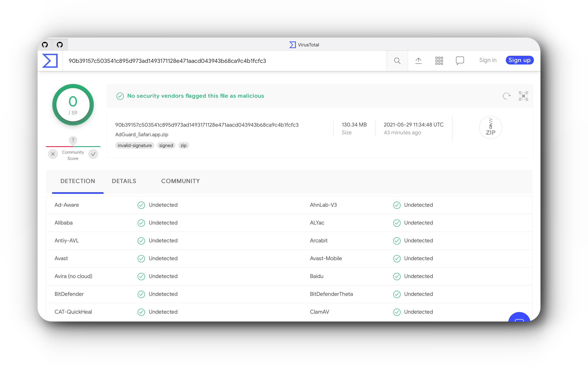The width and height of the screenshot is (588, 369).
Task: Vote harmless with the check button
Action: (x=93, y=154)
